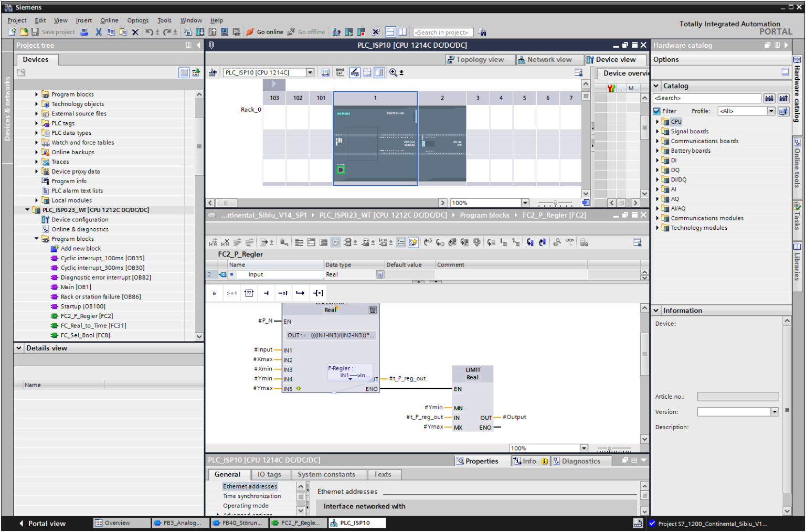Expand the Technology objects folder in project tree

36,104
